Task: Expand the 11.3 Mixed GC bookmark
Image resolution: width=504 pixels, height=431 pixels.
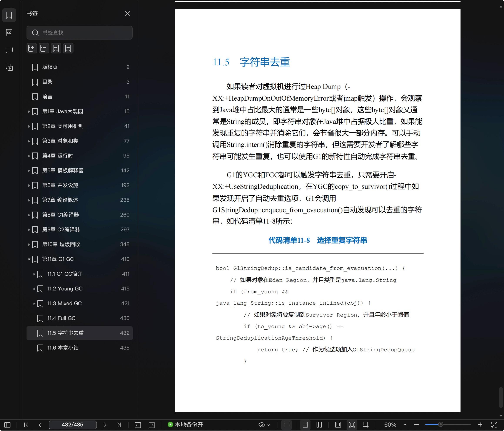Action: 34,304
